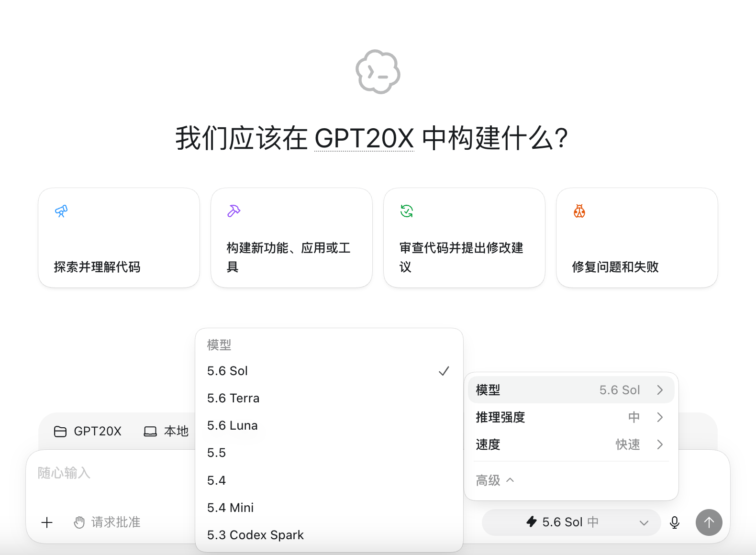This screenshot has width=756, height=555.
Task: Collapse the 高级 section
Action: pos(495,480)
